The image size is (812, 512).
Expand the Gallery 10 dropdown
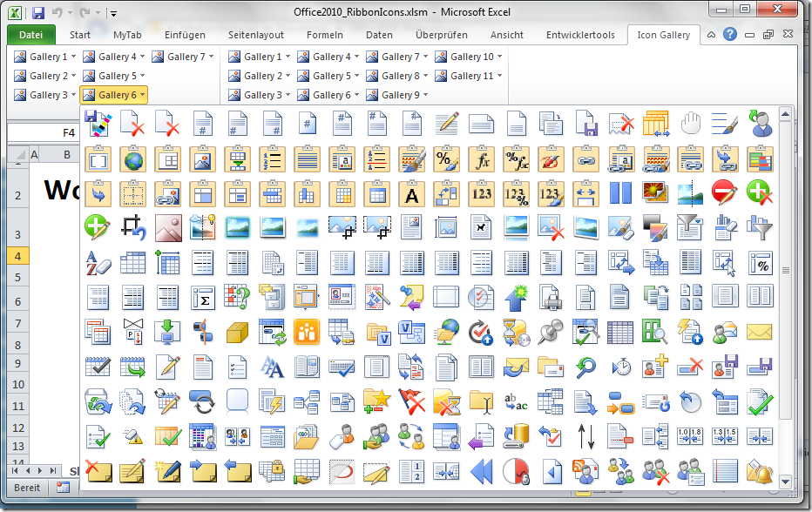coord(469,57)
